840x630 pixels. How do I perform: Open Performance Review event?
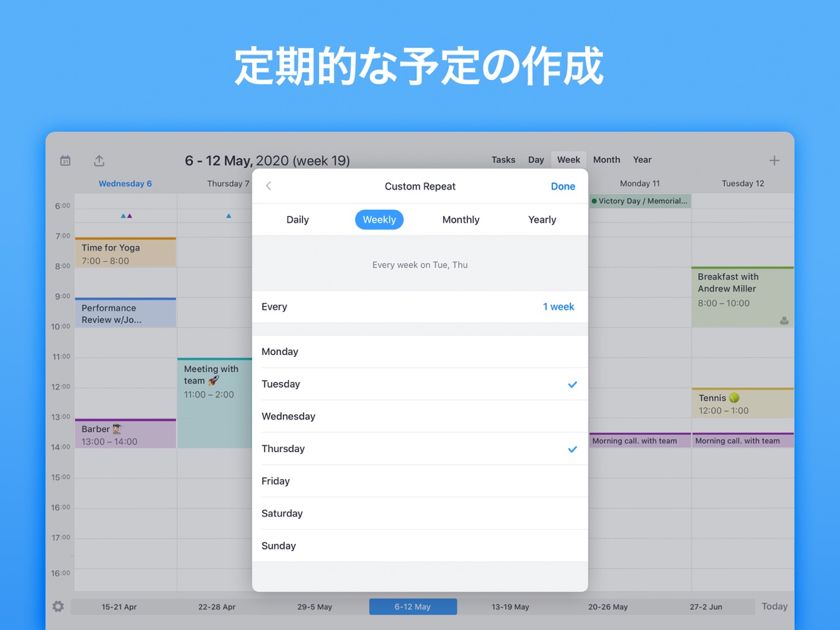(x=125, y=313)
